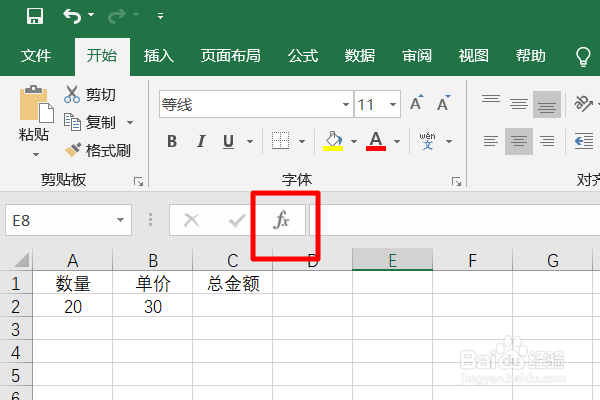This screenshot has width=600, height=400.
Task: Open the borders dropdown arrow
Action: [x=302, y=141]
